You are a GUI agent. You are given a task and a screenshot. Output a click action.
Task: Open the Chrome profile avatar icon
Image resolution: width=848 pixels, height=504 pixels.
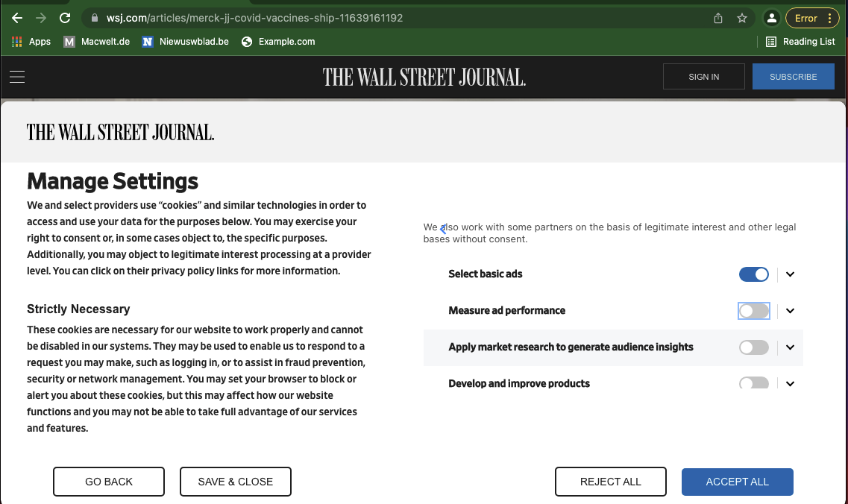[x=772, y=18]
